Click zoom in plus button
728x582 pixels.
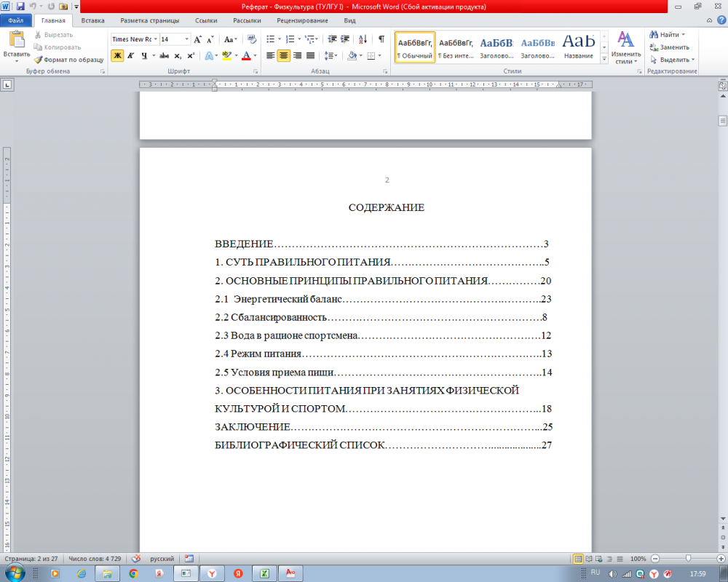pos(721,559)
